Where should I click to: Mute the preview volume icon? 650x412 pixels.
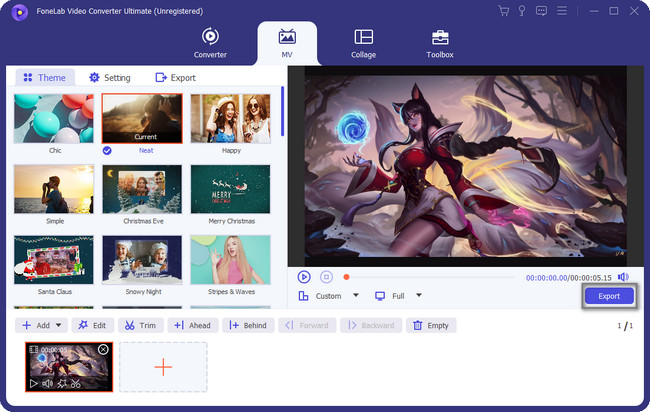tap(623, 277)
